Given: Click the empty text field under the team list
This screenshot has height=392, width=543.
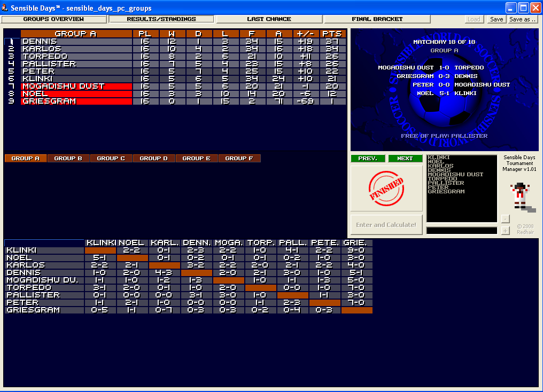Looking at the screenshot, I should tap(461, 231).
